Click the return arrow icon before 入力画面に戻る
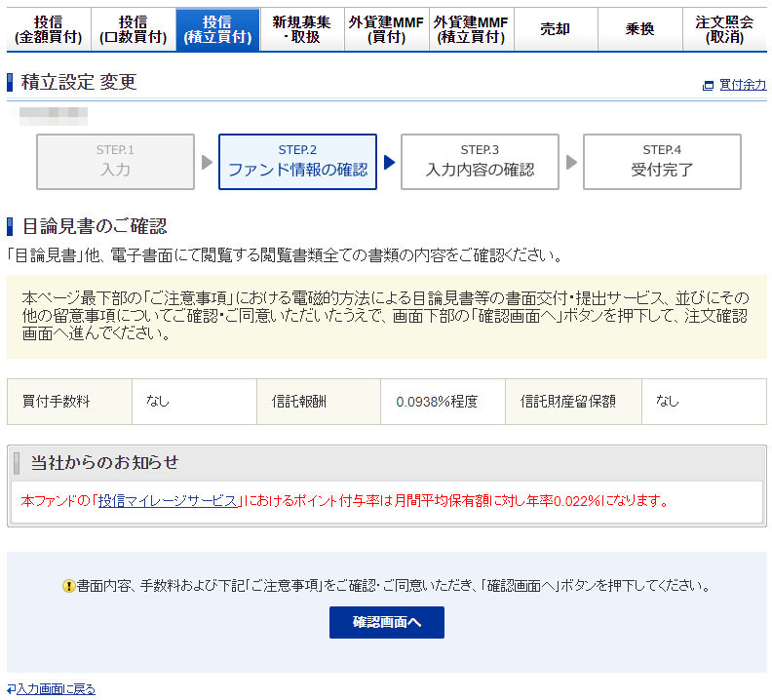Screen dimensions: 772x700 [11, 689]
